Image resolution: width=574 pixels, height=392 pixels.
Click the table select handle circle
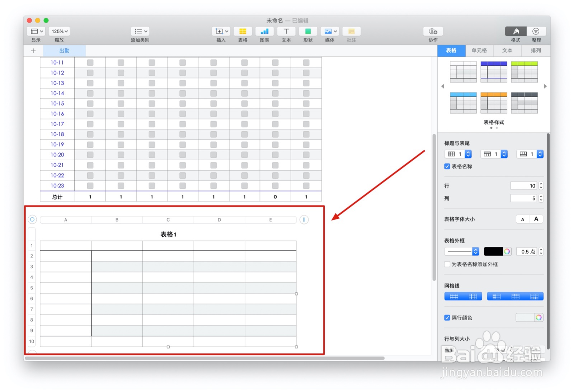[x=32, y=219]
